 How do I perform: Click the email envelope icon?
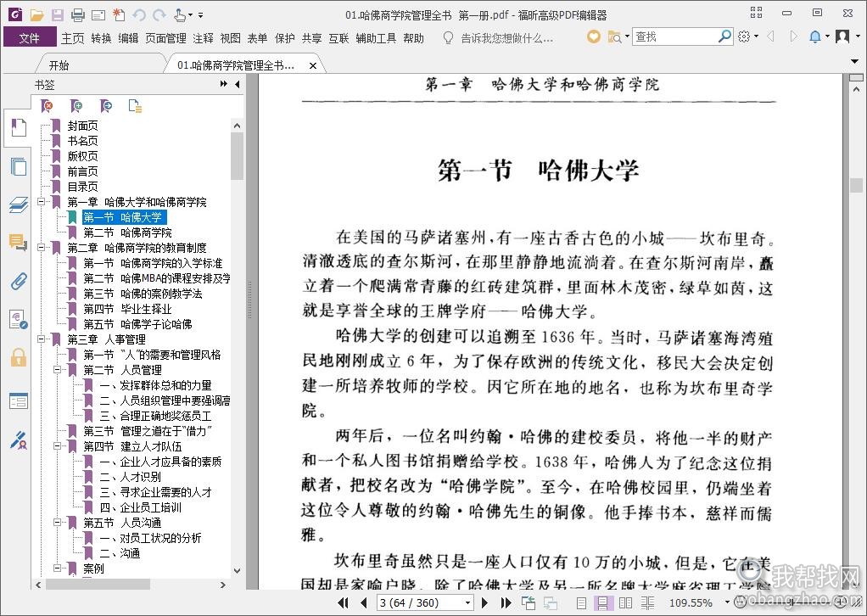click(x=98, y=15)
